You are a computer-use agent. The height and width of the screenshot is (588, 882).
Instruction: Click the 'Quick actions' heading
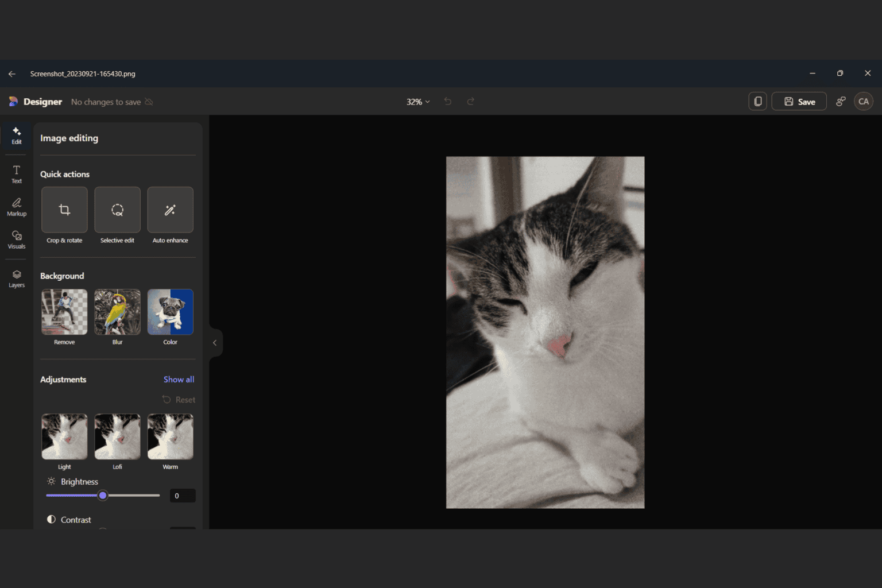65,174
